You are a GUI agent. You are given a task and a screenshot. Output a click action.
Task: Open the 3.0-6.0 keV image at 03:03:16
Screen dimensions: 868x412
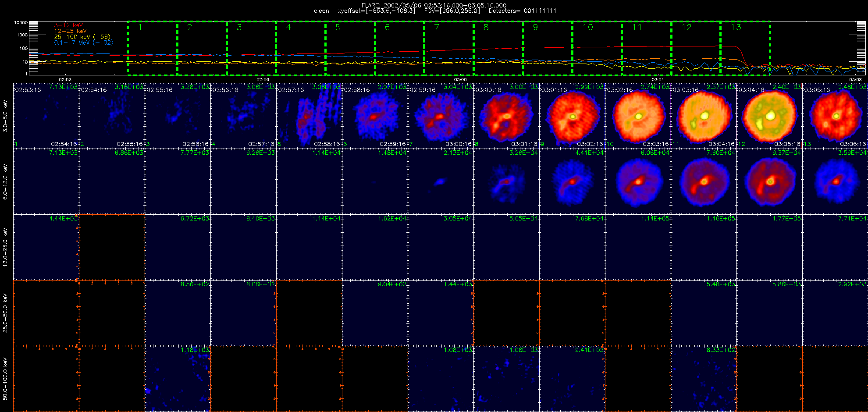click(704, 116)
